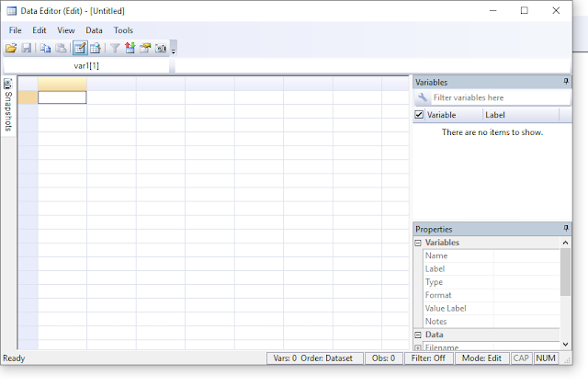Image resolution: width=588 pixels, height=386 pixels.
Task: Click the Properties scrollbar thumb
Action: [x=566, y=272]
